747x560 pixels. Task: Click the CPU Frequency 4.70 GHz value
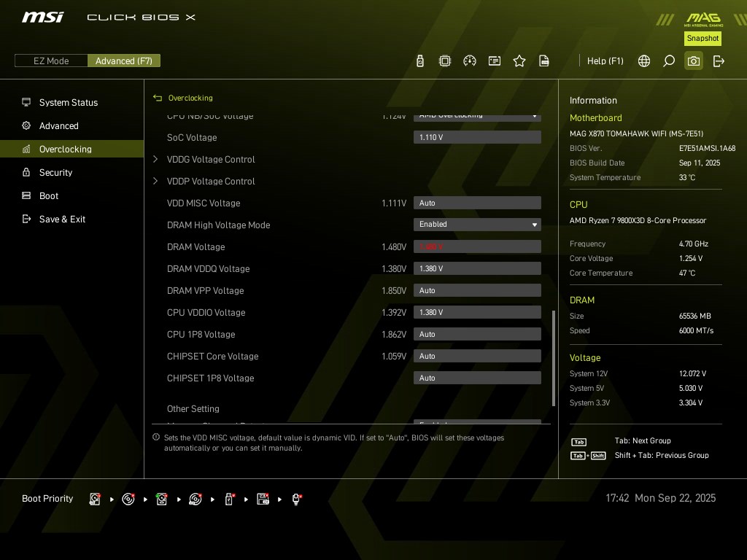click(x=693, y=244)
